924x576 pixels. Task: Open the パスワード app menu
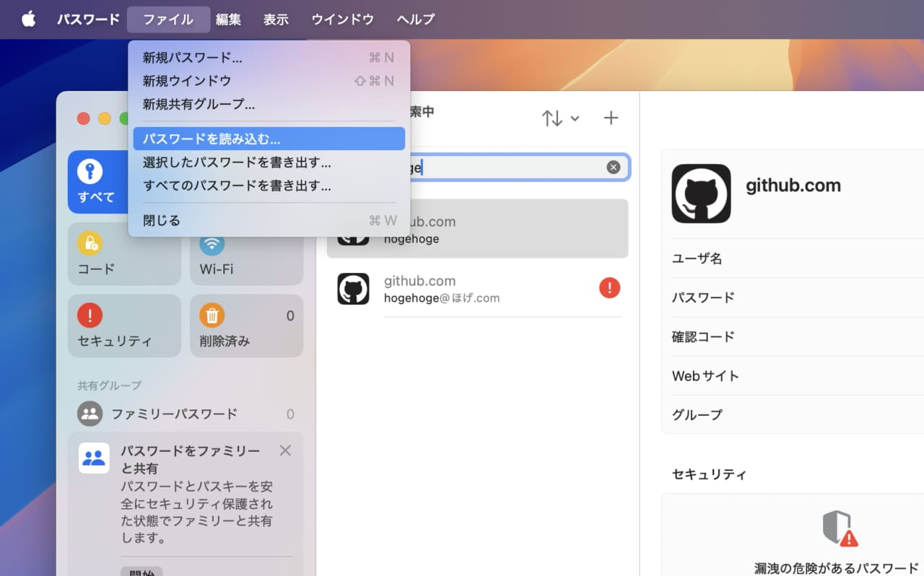coord(88,19)
